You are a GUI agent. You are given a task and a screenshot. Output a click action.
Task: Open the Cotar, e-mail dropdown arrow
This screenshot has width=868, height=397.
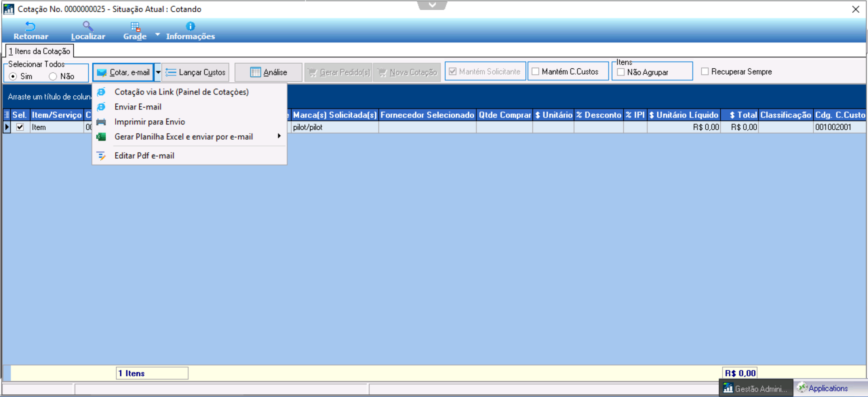point(158,72)
